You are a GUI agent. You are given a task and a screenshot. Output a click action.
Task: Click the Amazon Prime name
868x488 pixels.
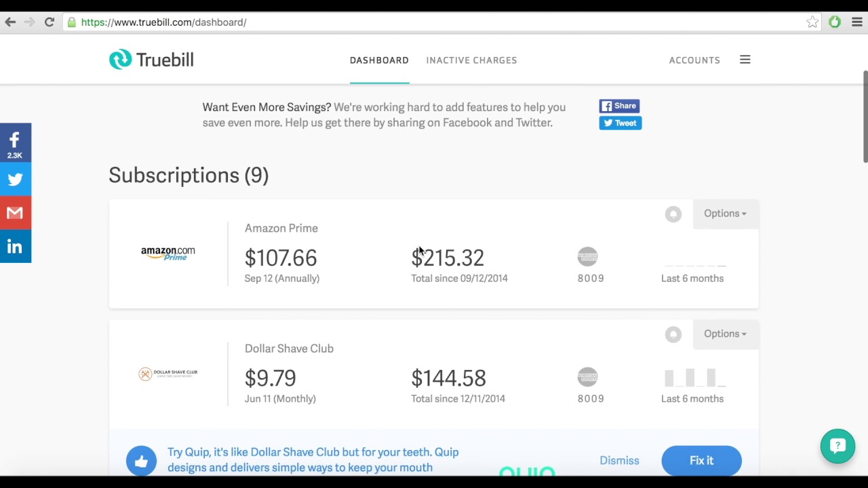tap(281, 228)
